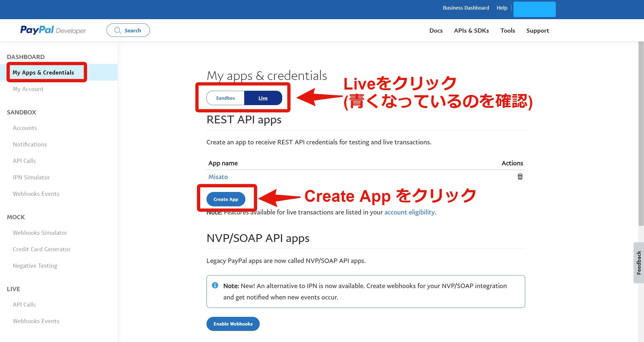Open the Credit Card Generator
This screenshot has width=644, height=342.
coord(42,249)
